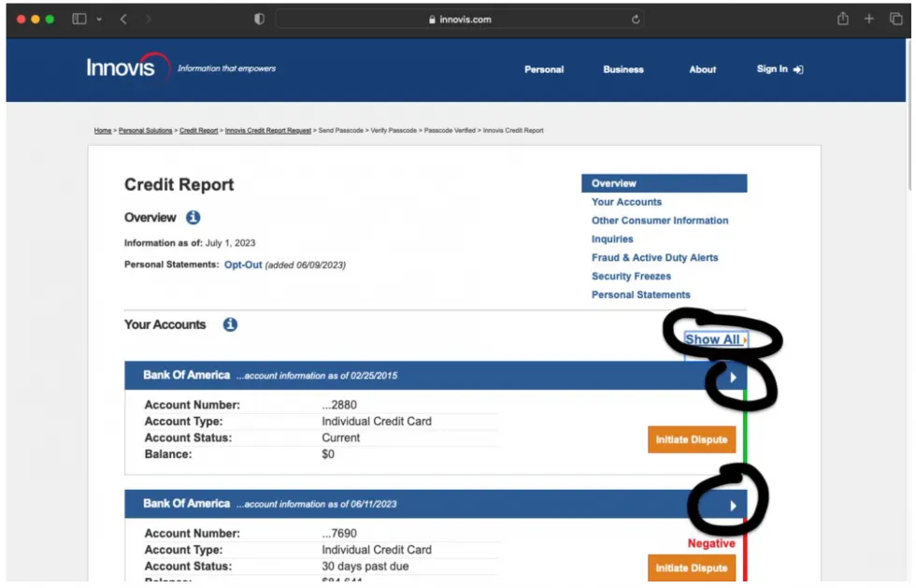Focus the innovis.com address bar
Image resolution: width=916 pixels, height=588 pixels.
[460, 20]
